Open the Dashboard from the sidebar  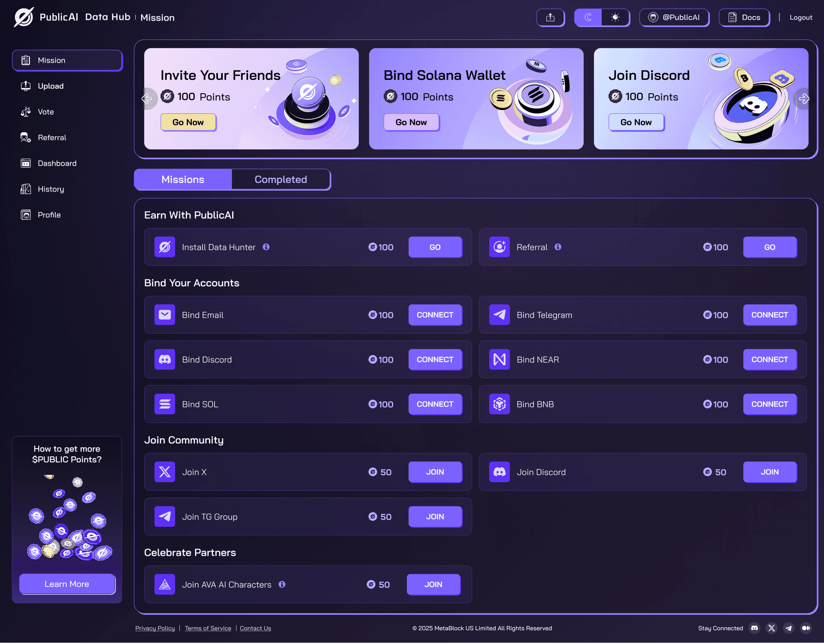pyautogui.click(x=57, y=163)
